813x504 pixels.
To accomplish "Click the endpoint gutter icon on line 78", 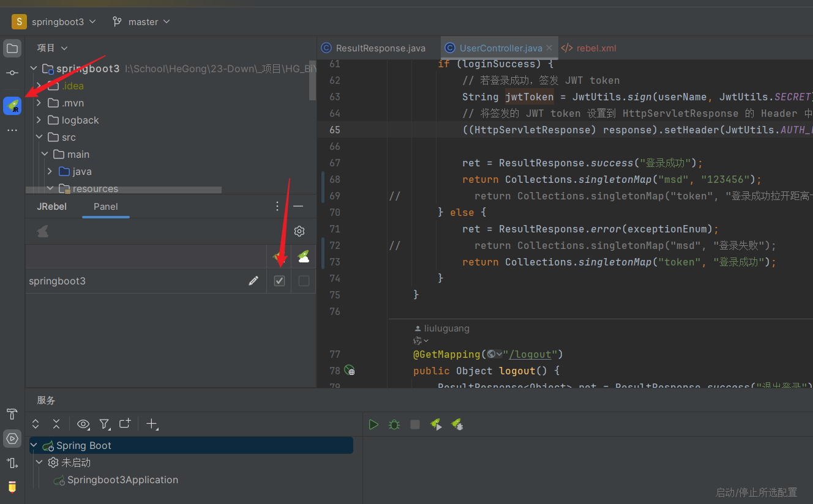I will pyautogui.click(x=350, y=370).
